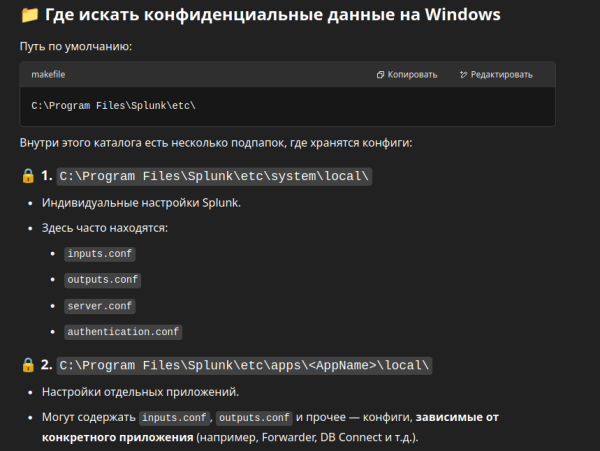This screenshot has width=600, height=451.
Task: Click the lock icon beside item 2
Action: [28, 365]
